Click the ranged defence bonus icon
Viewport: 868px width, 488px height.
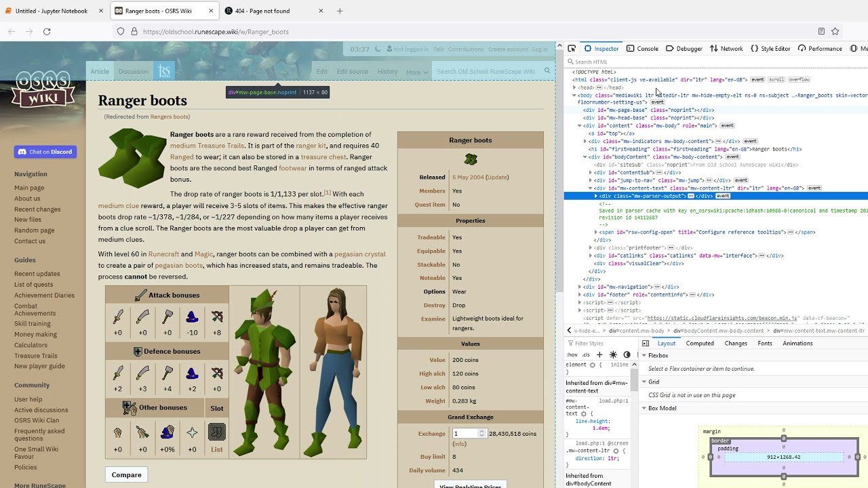click(217, 373)
